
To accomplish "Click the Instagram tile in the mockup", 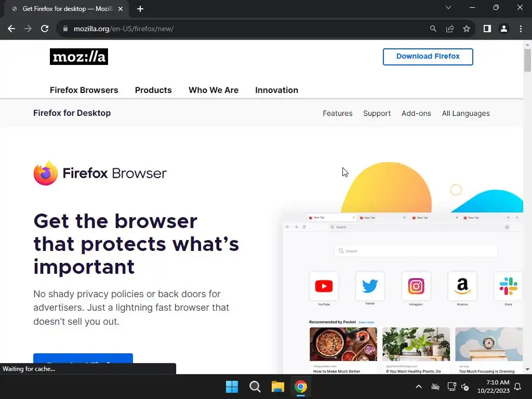I will pos(416,286).
